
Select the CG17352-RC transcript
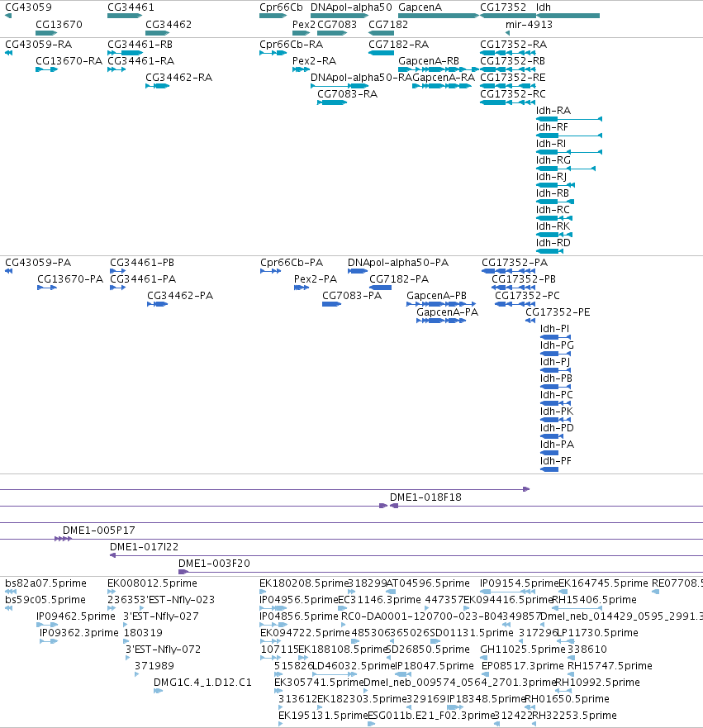508,102
